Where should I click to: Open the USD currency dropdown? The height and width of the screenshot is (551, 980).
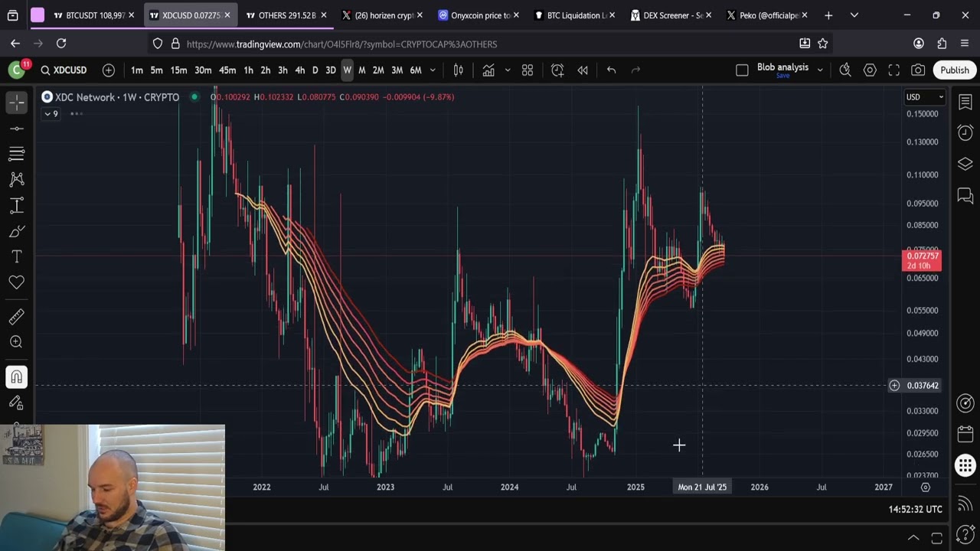coord(925,97)
